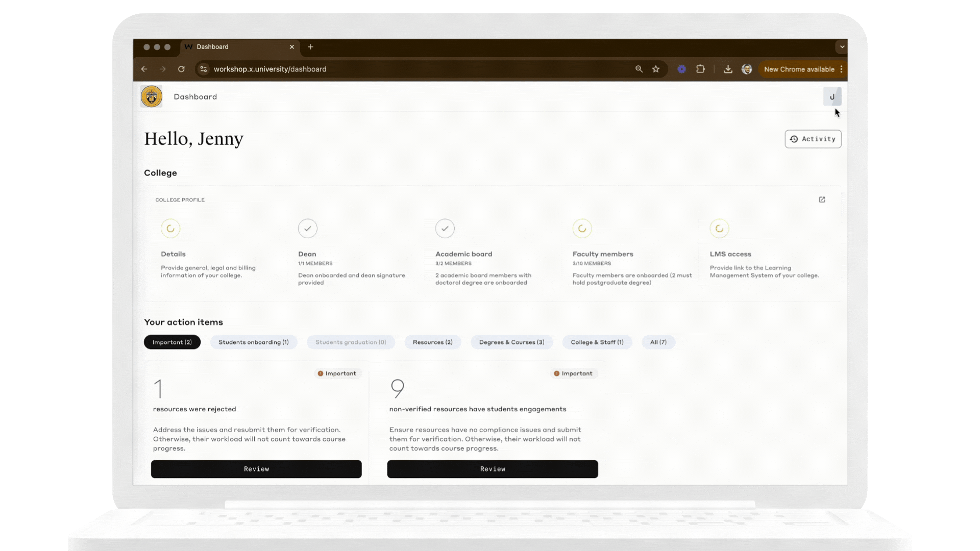Image resolution: width=980 pixels, height=551 pixels.
Task: Bookmark the page with the star icon
Action: [656, 69]
